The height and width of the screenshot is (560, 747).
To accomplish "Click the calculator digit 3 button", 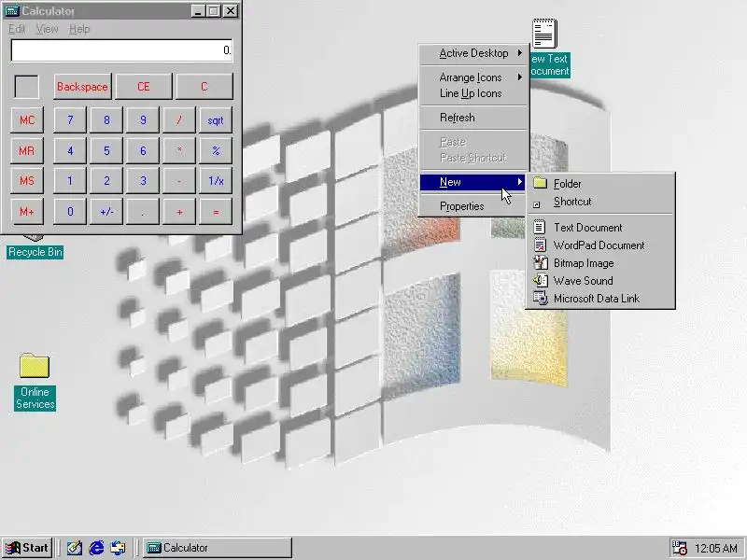I will (143, 181).
